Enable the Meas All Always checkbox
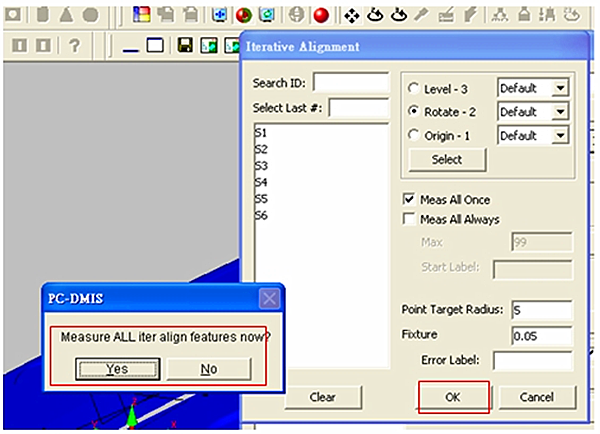Viewport: 600px width, 434px height. tap(409, 219)
